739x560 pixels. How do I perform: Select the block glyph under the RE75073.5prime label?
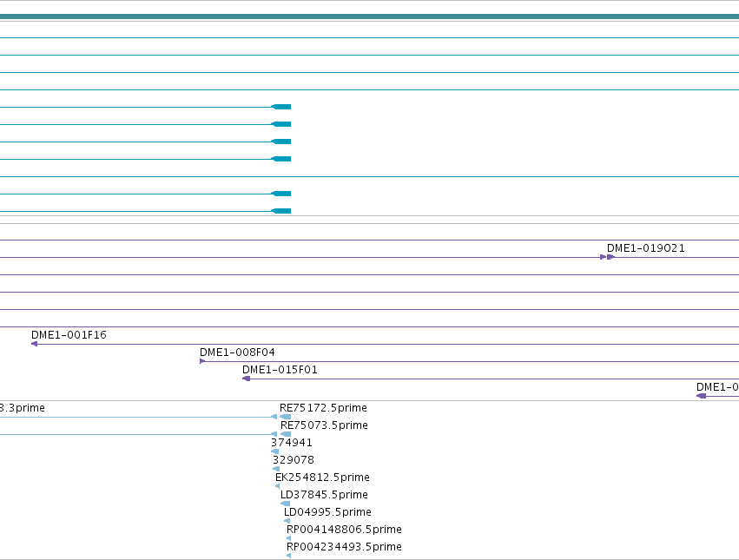pyautogui.click(x=286, y=434)
